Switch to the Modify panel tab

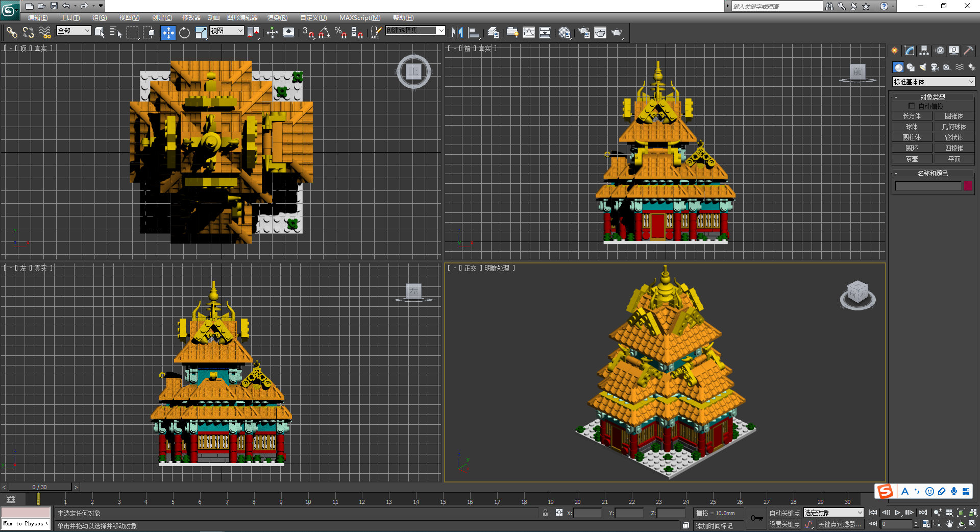pyautogui.click(x=910, y=51)
